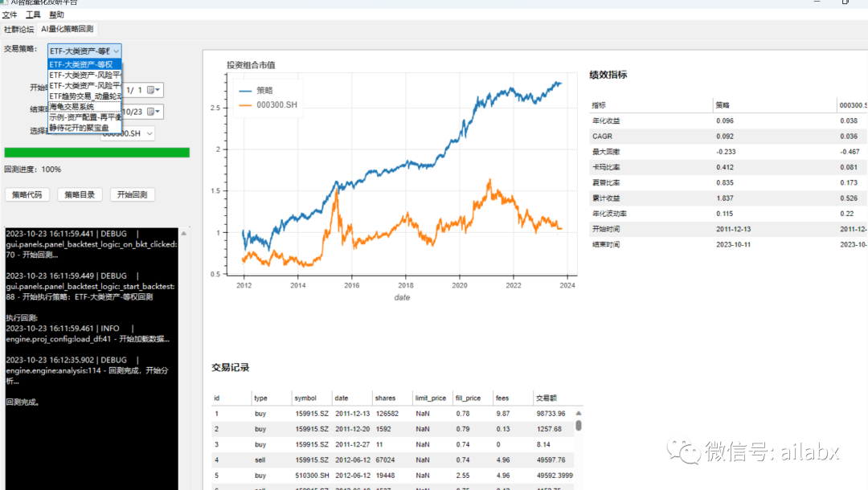Switch to the AI量化策略回测 tab

[67, 29]
